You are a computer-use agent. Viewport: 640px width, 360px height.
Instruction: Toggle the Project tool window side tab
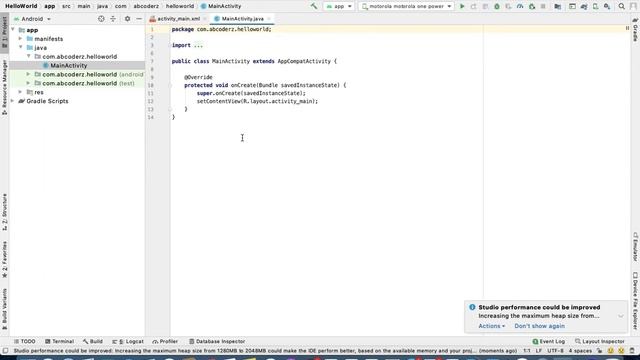click(4, 32)
